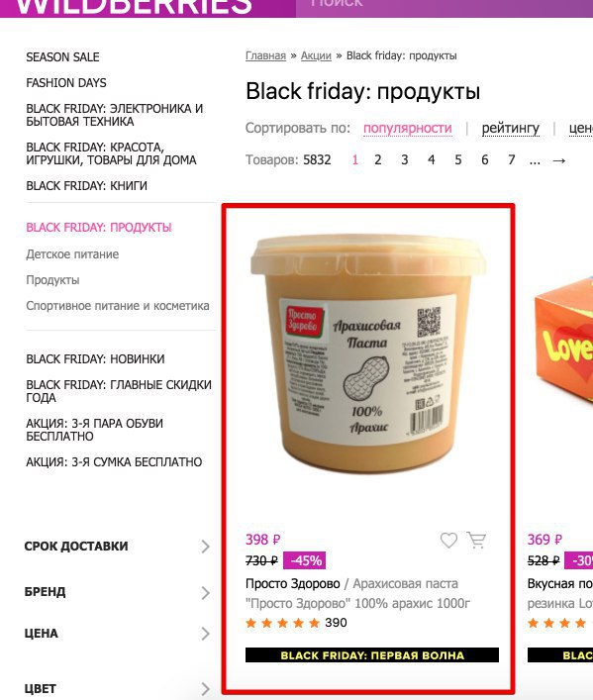The height and width of the screenshot is (700, 593).
Task: Go to page 3 of results
Action: (x=405, y=159)
